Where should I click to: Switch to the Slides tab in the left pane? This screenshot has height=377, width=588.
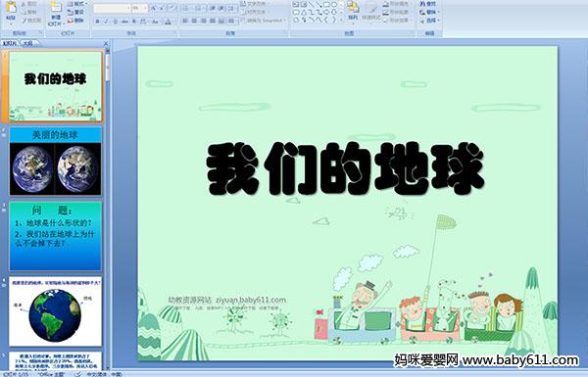coord(10,43)
